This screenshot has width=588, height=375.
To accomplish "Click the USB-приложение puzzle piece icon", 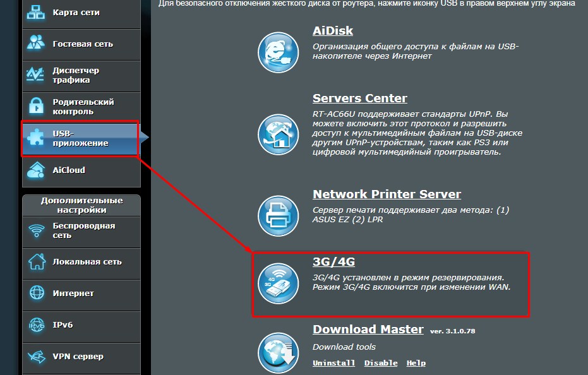I will pos(36,138).
